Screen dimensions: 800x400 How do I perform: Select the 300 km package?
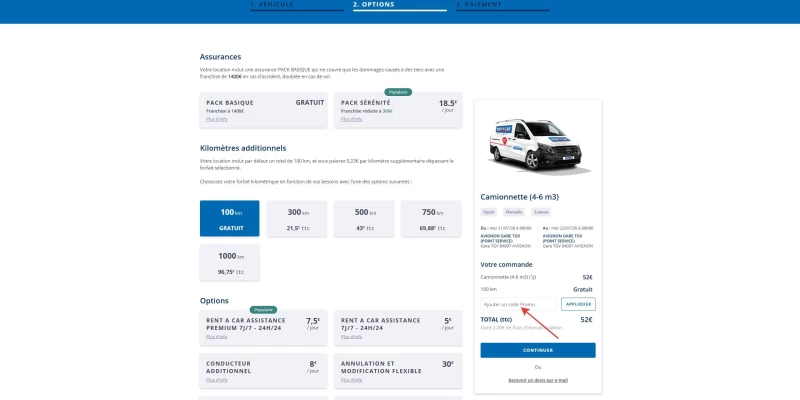297,218
